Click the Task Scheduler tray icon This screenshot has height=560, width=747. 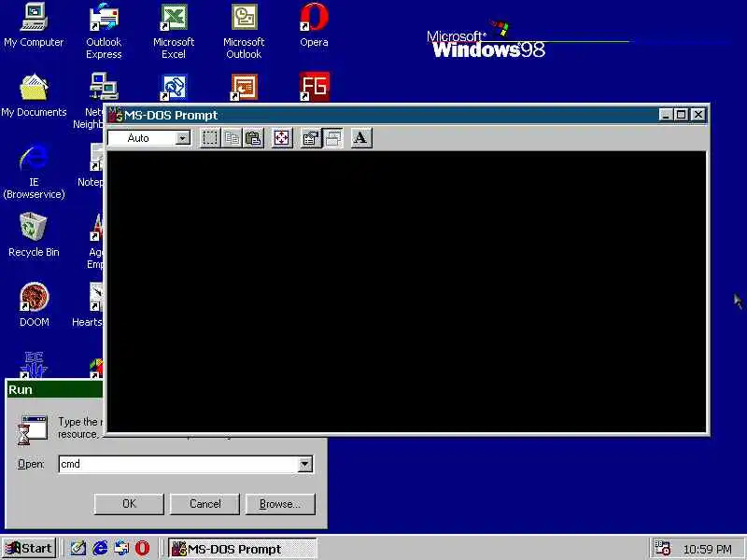pos(663,549)
